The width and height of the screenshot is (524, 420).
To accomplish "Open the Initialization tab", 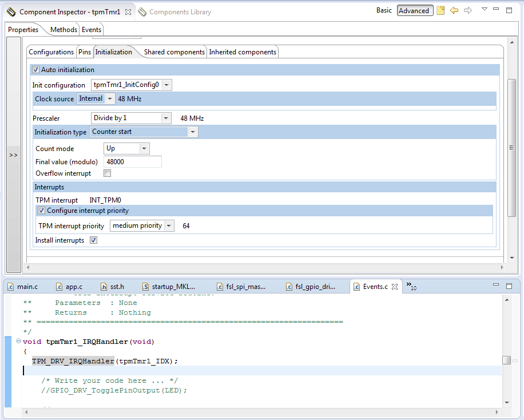I will click(114, 52).
